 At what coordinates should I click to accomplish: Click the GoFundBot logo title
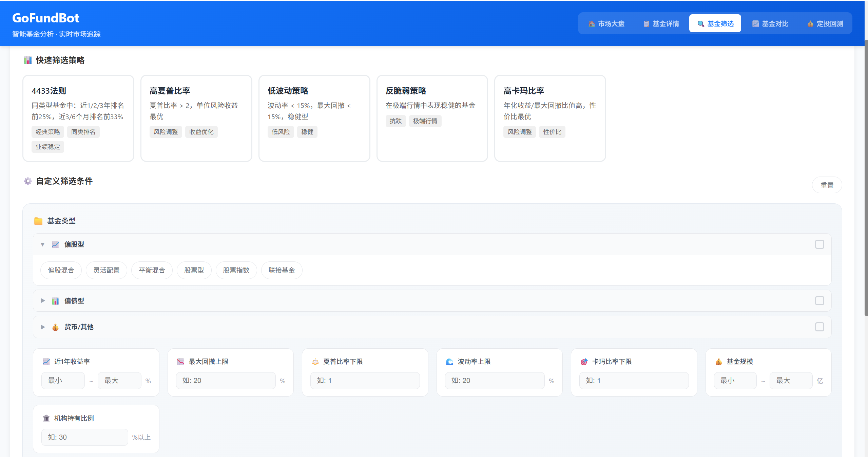[x=46, y=18]
